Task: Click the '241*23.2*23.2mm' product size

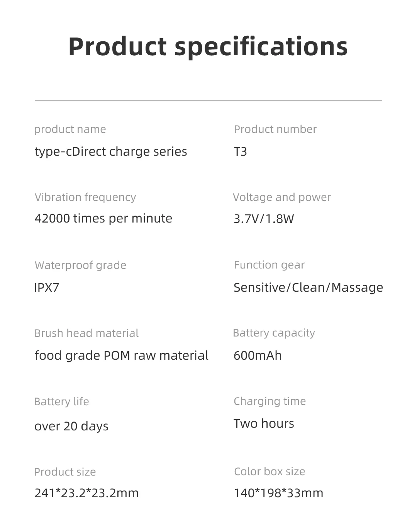Action: point(86,493)
